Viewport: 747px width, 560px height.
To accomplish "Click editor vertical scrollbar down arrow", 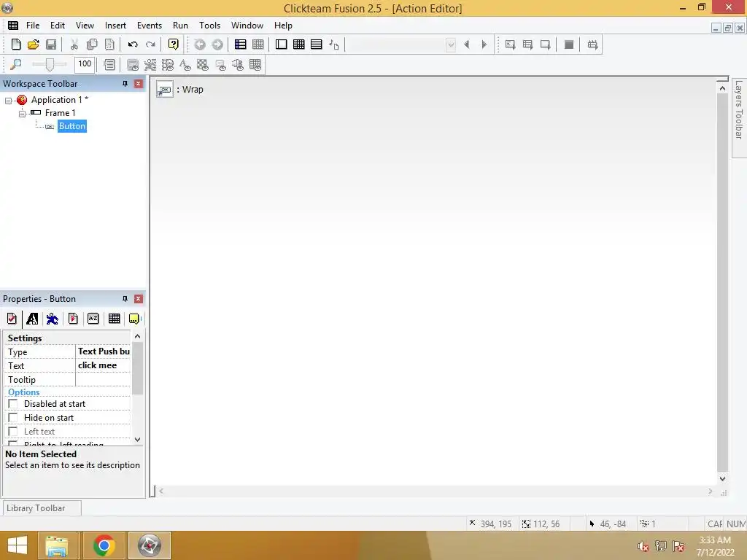I will click(x=722, y=478).
